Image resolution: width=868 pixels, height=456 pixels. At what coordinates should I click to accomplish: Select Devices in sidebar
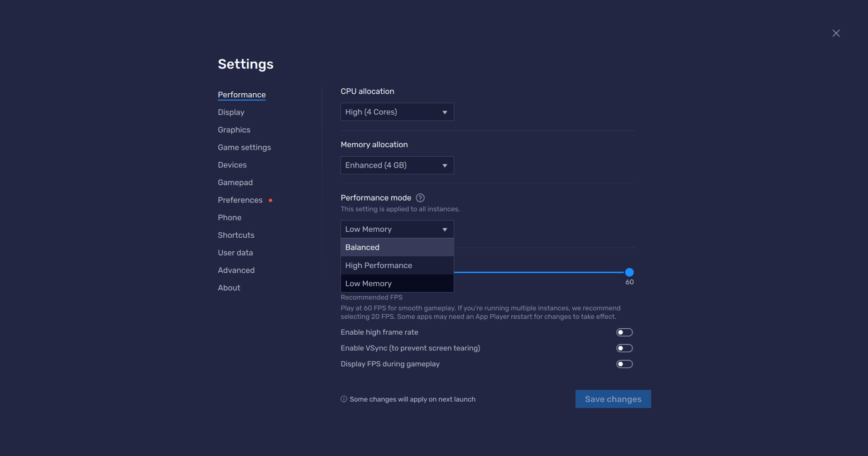point(232,165)
